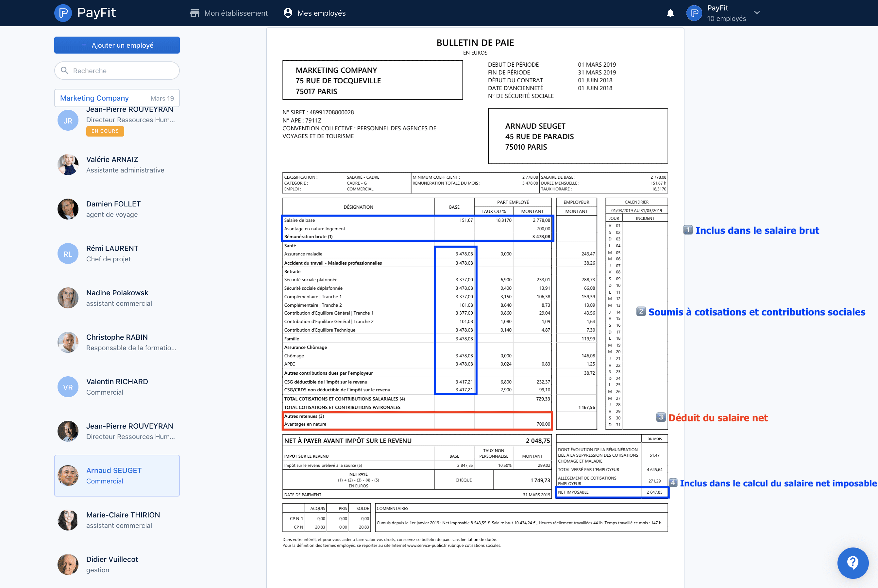Click the PayFit logo icon
The height and width of the screenshot is (588, 878).
point(63,13)
